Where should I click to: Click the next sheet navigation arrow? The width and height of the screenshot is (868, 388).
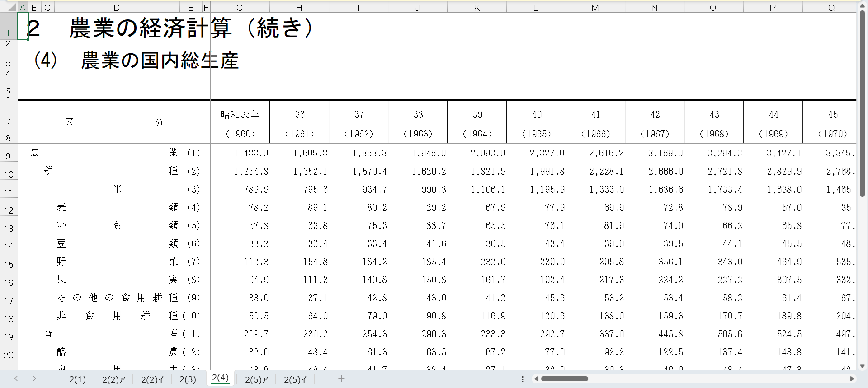point(34,379)
